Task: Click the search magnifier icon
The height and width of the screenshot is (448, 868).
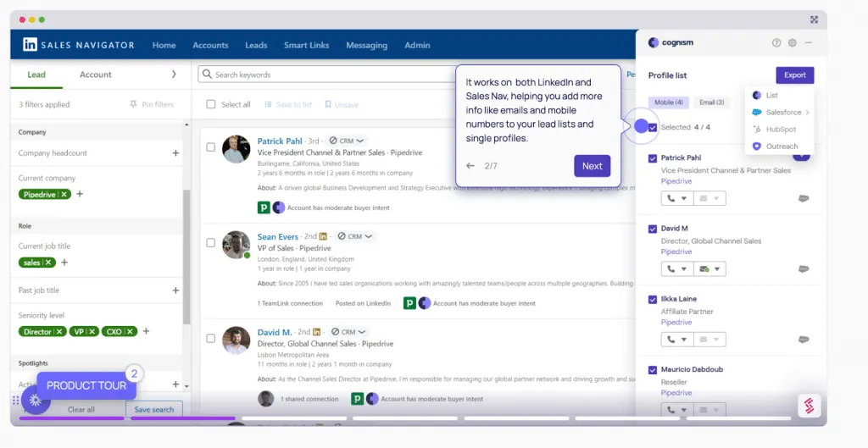Action: click(x=207, y=75)
